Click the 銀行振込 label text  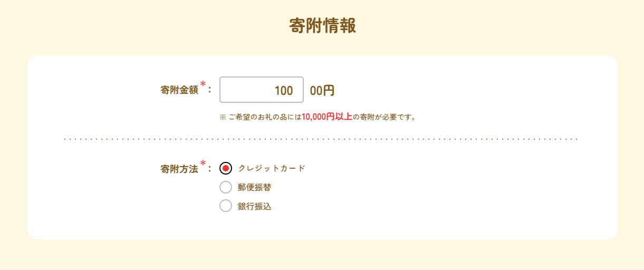255,206
